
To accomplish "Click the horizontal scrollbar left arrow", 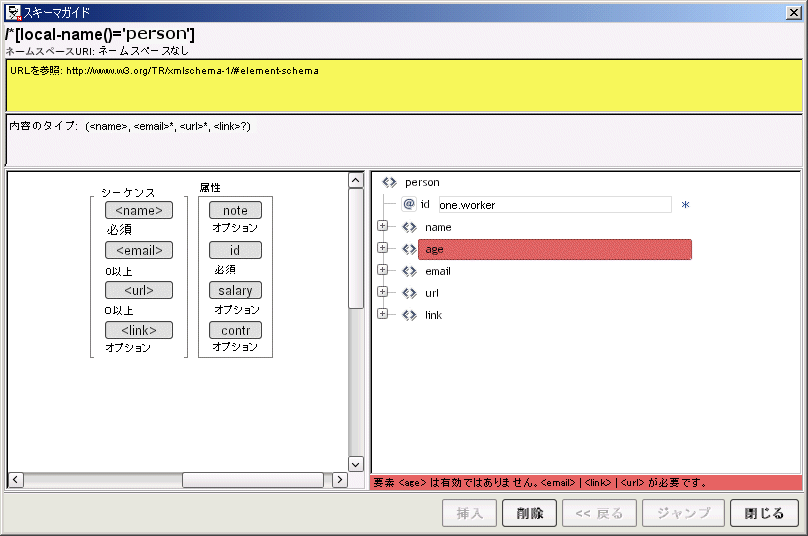I will pyautogui.click(x=15, y=479).
